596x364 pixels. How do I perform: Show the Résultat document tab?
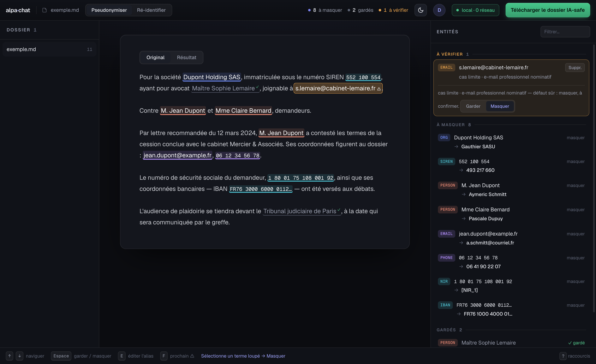(186, 57)
